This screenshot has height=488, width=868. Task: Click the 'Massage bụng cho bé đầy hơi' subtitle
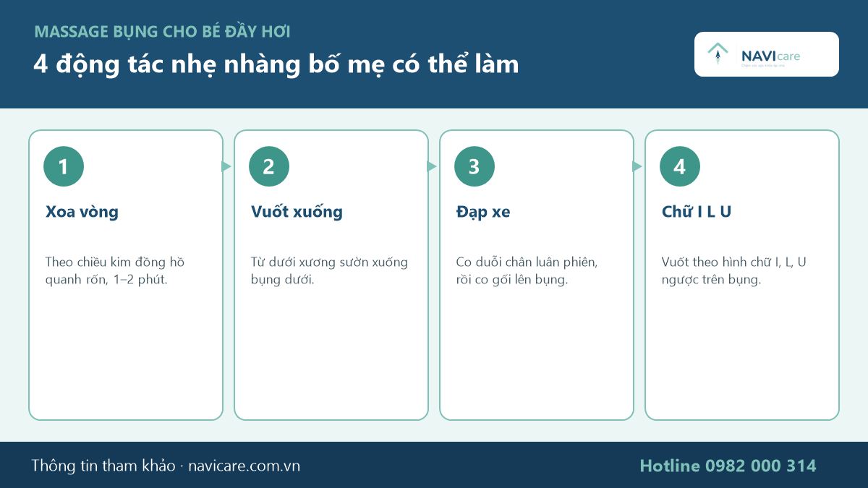tap(163, 32)
